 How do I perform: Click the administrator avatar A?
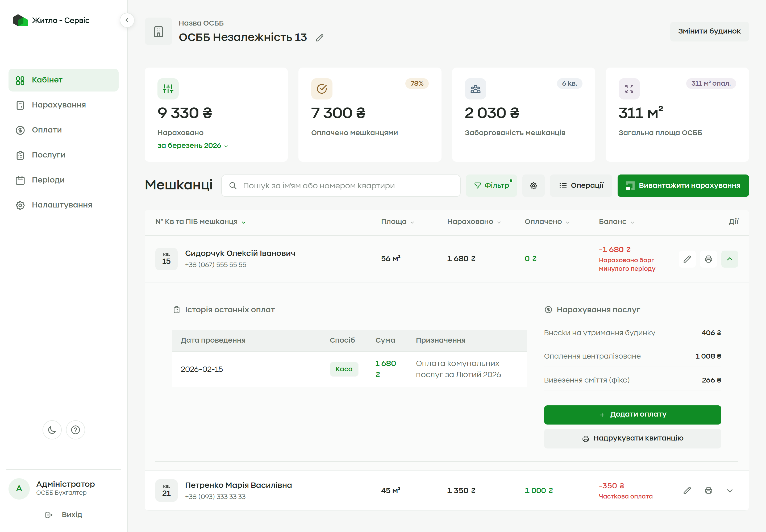click(19, 489)
